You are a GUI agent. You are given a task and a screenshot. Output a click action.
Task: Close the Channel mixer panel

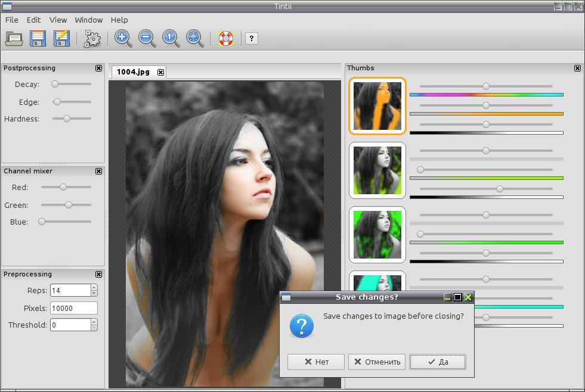tap(98, 171)
